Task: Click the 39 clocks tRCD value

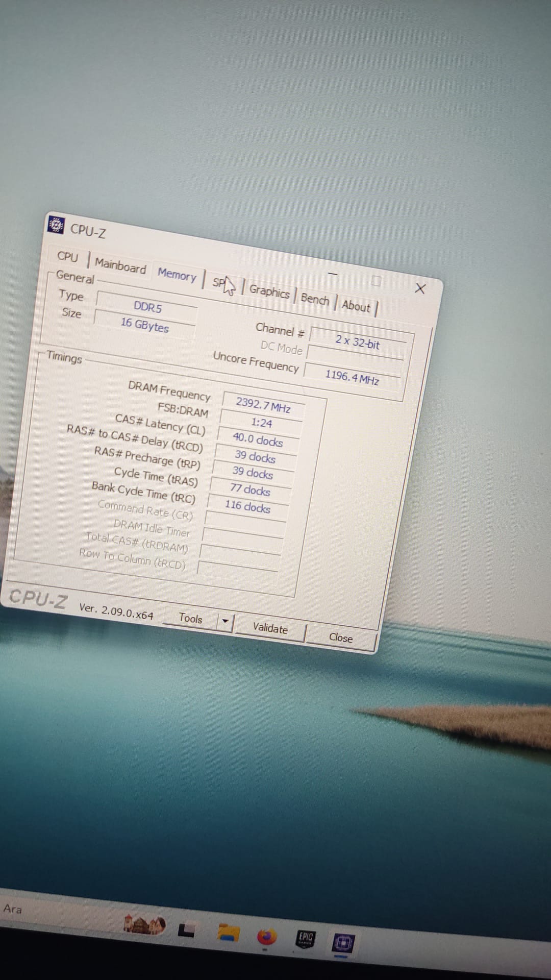Action: coord(255,456)
